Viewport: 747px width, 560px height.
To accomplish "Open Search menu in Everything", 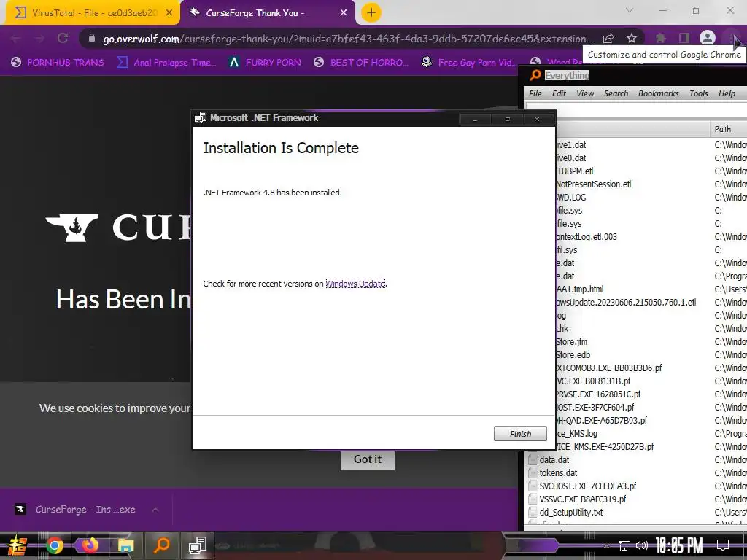I will point(616,94).
